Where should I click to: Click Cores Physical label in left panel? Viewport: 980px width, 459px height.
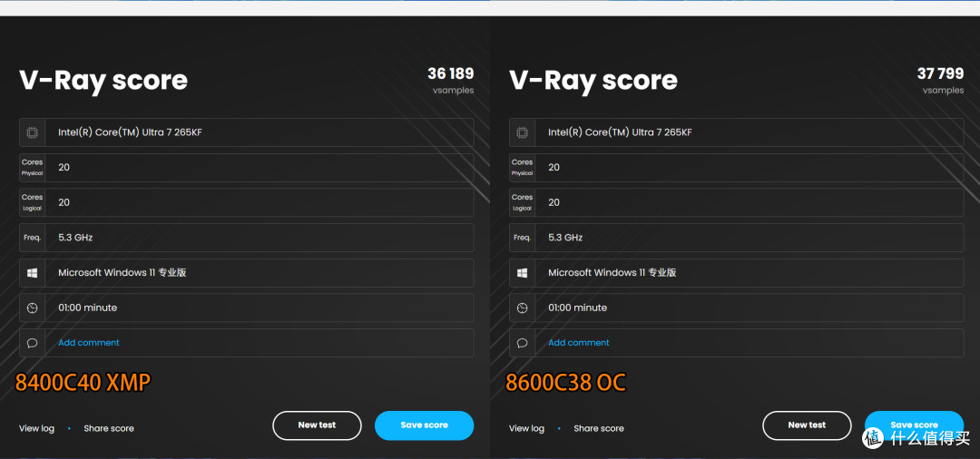32,168
